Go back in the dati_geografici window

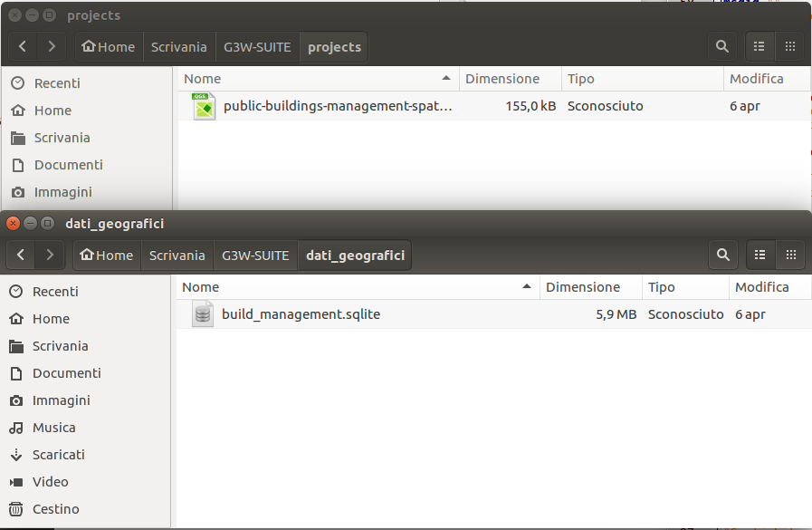[x=21, y=255]
